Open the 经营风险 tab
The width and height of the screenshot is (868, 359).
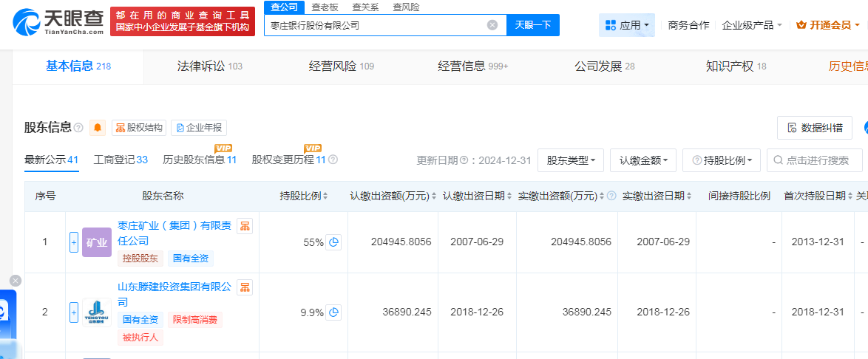341,66
